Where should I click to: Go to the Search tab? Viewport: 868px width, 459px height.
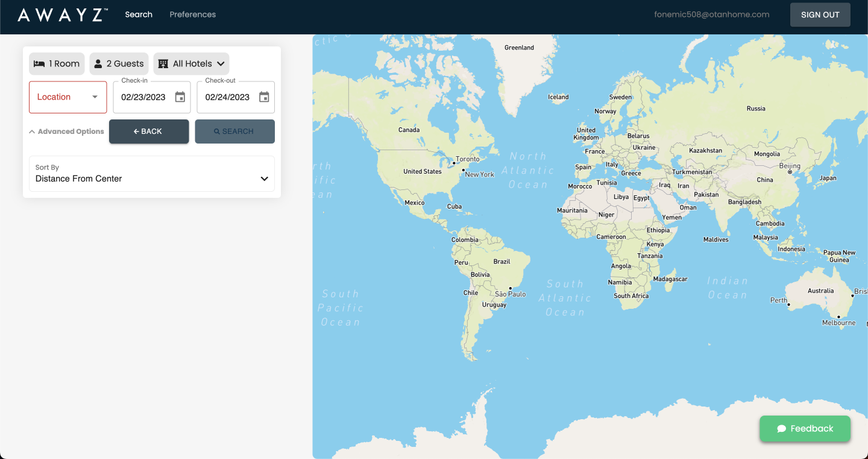tap(139, 14)
